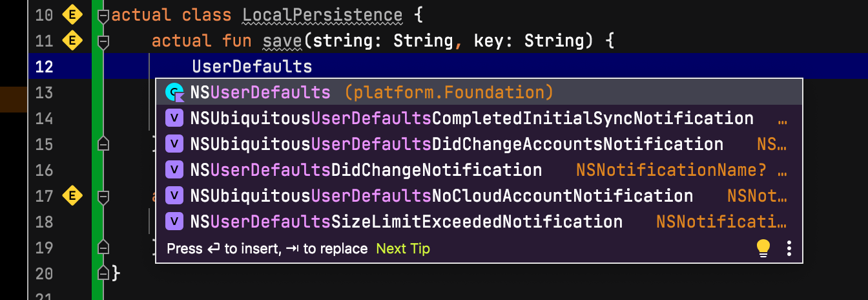Click the lightbulb icon in completion popup
This screenshot has width=868, height=300.
coord(764,248)
